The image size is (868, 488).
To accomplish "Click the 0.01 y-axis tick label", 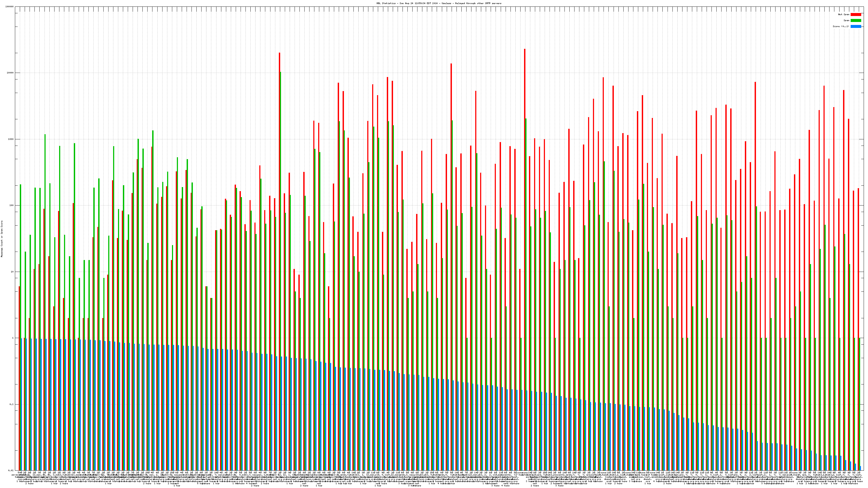I will (x=11, y=470).
